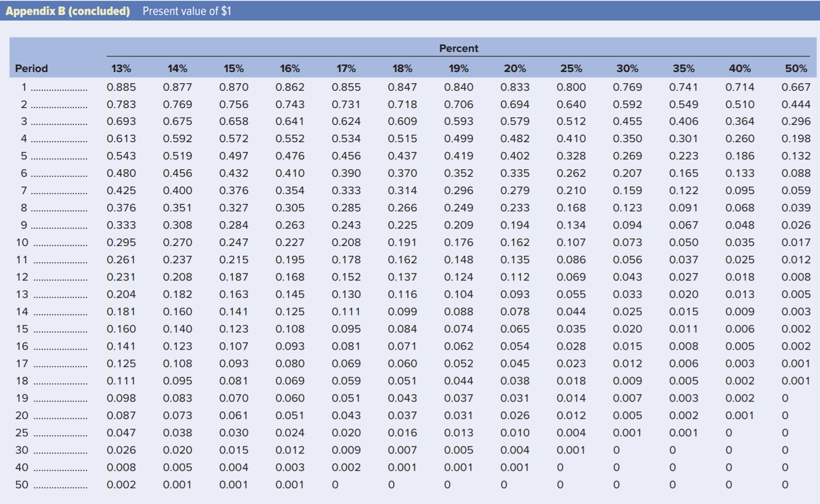Click the Percent header label

[x=459, y=48]
